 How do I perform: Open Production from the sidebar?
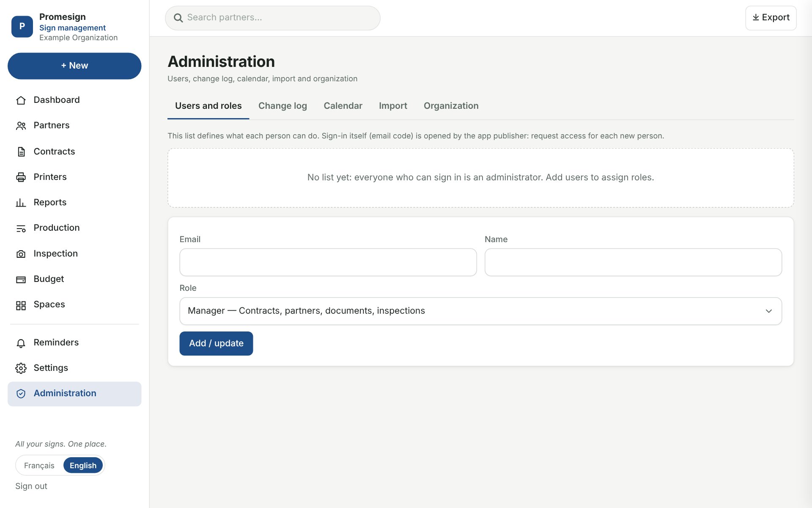pos(74,228)
